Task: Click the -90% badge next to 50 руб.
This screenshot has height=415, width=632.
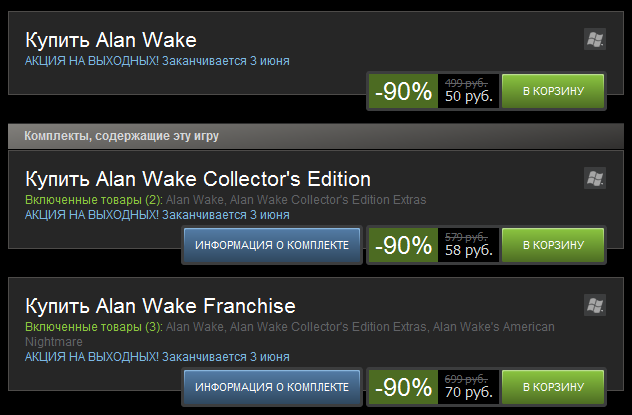Action: 403,91
